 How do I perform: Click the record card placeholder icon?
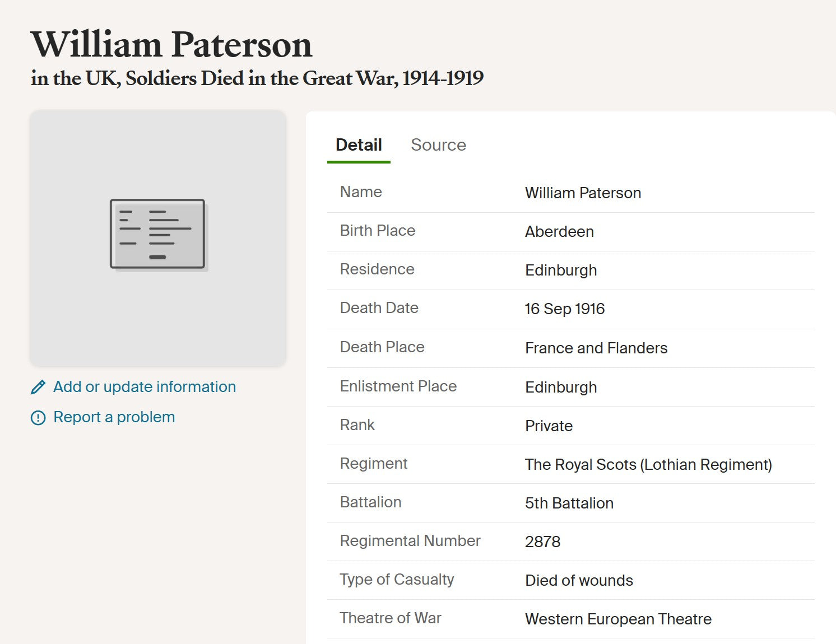[x=158, y=235]
